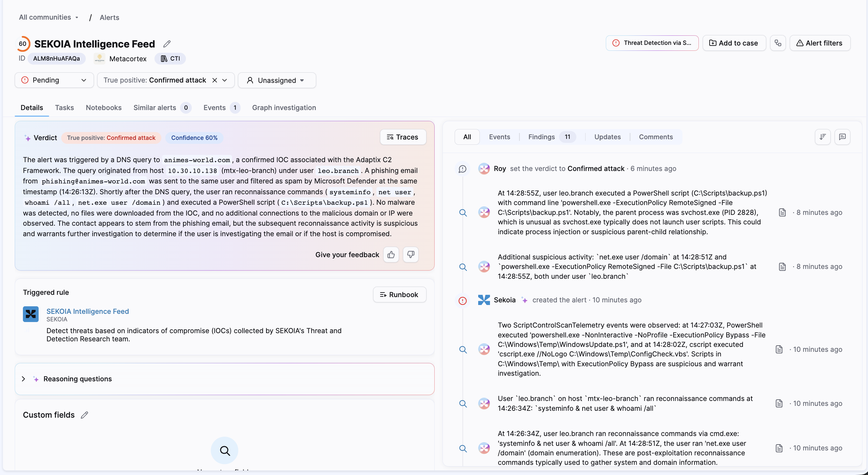The image size is (868, 475).
Task: Click the comment icon in the timeline panel header
Action: pyautogui.click(x=842, y=137)
